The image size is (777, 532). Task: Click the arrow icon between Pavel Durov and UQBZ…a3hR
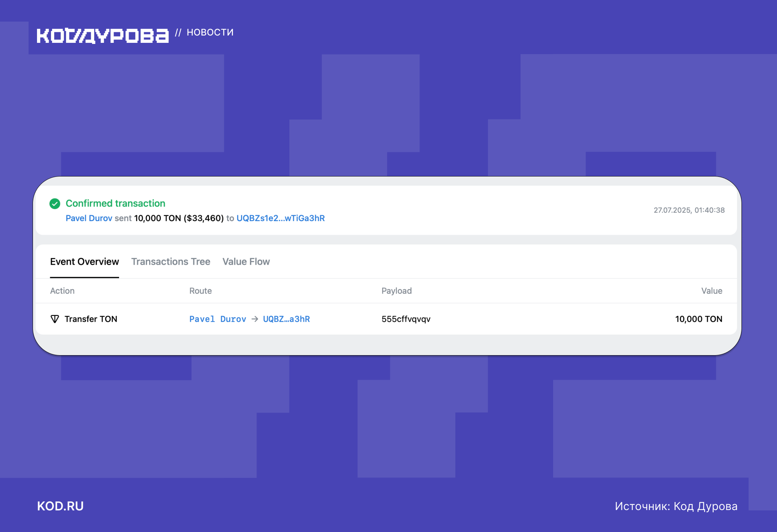tap(255, 319)
